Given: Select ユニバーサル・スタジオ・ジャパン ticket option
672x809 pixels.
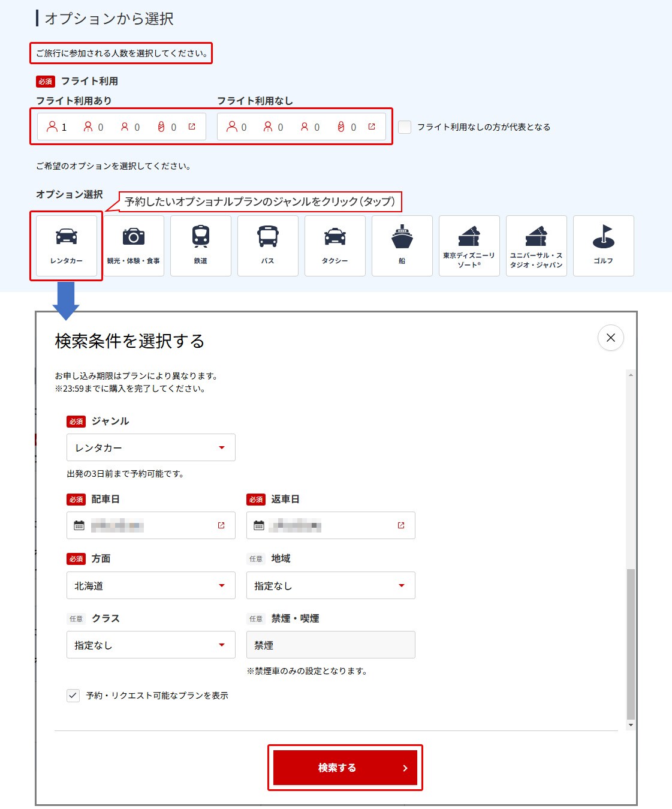Looking at the screenshot, I should click(537, 245).
